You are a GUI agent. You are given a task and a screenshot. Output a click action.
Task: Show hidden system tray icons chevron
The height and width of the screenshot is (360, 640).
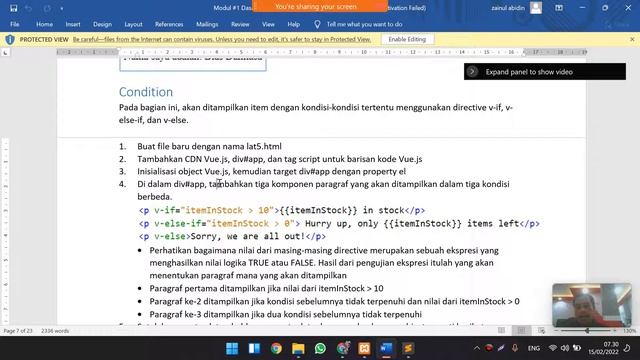(x=476, y=348)
